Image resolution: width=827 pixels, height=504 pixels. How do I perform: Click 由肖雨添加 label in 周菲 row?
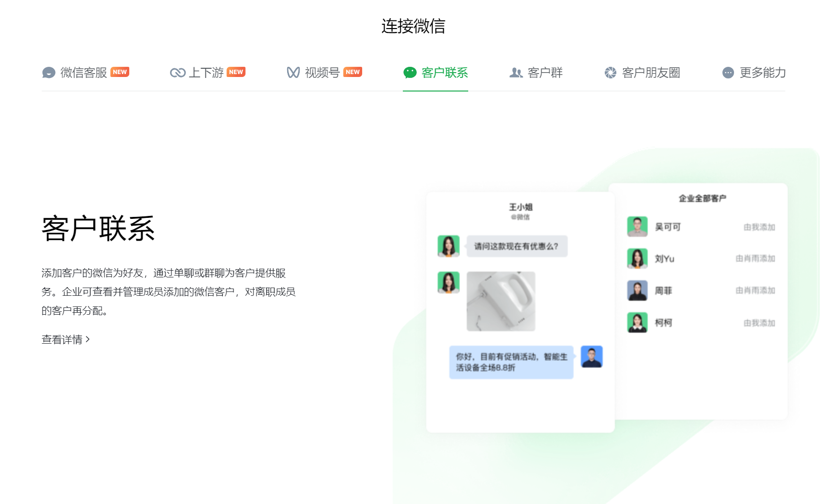755,290
